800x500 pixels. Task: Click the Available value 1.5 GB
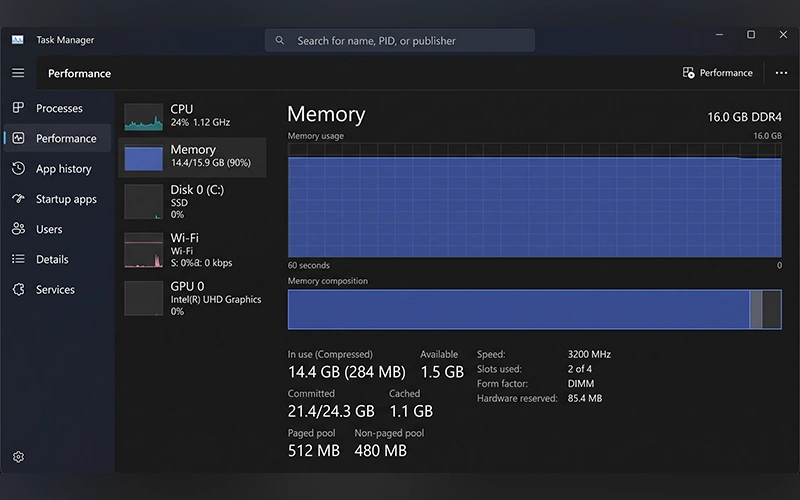pos(442,372)
